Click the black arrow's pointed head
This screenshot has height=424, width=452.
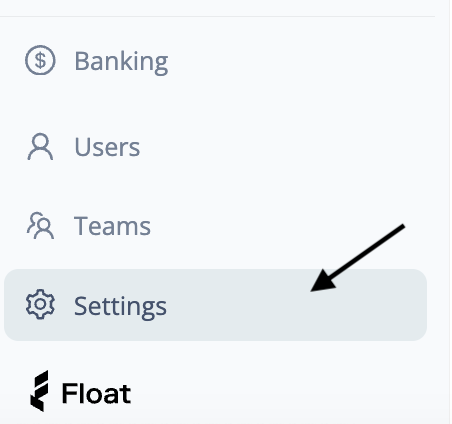click(320, 282)
